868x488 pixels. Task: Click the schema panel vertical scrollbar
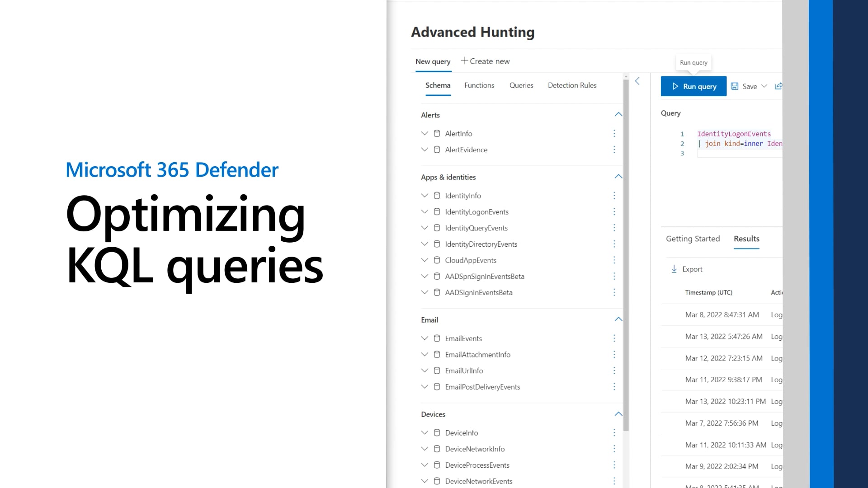(x=626, y=253)
